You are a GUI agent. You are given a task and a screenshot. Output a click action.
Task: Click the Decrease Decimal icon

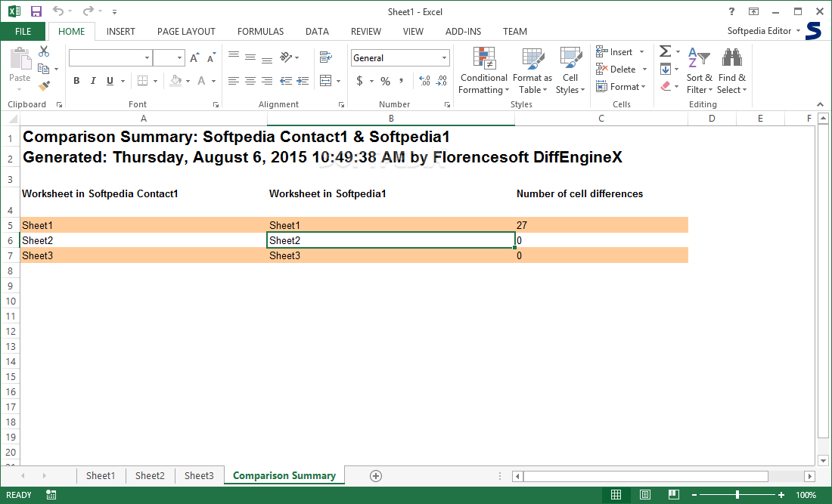[442, 81]
